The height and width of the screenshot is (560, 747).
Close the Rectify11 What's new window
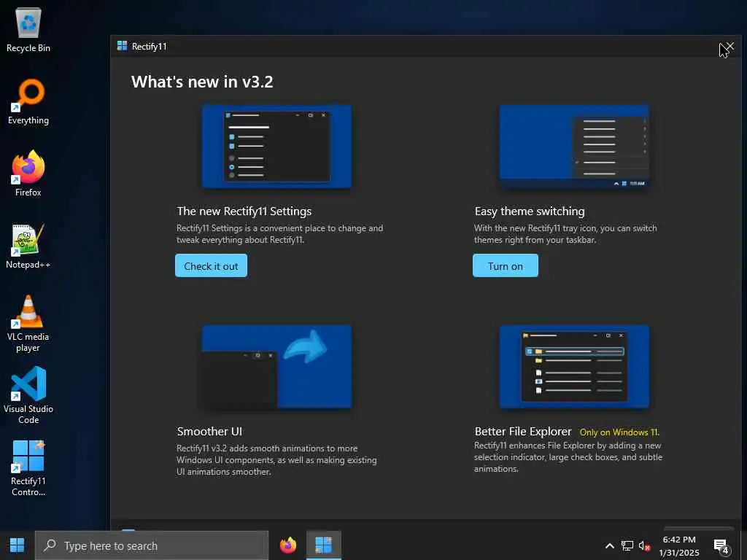(x=729, y=46)
